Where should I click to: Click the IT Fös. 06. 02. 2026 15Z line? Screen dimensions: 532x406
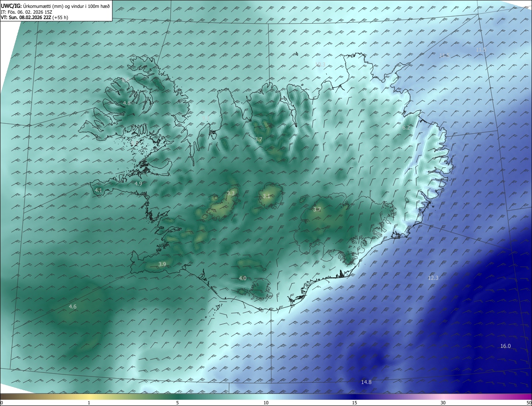[x=26, y=12]
